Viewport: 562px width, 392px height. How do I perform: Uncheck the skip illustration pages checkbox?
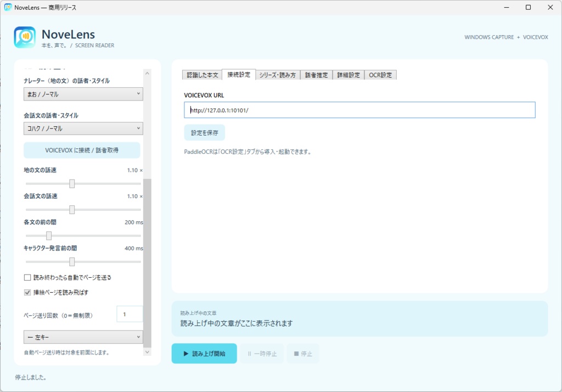27,293
